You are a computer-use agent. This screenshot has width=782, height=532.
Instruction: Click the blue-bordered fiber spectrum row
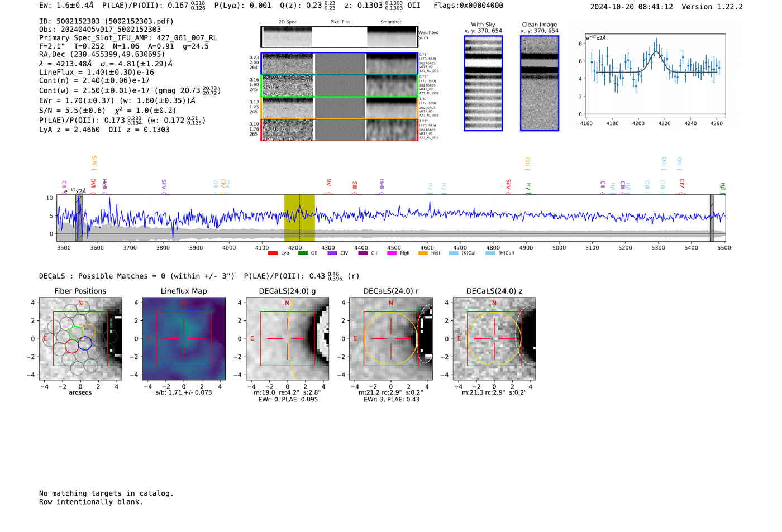pos(339,64)
